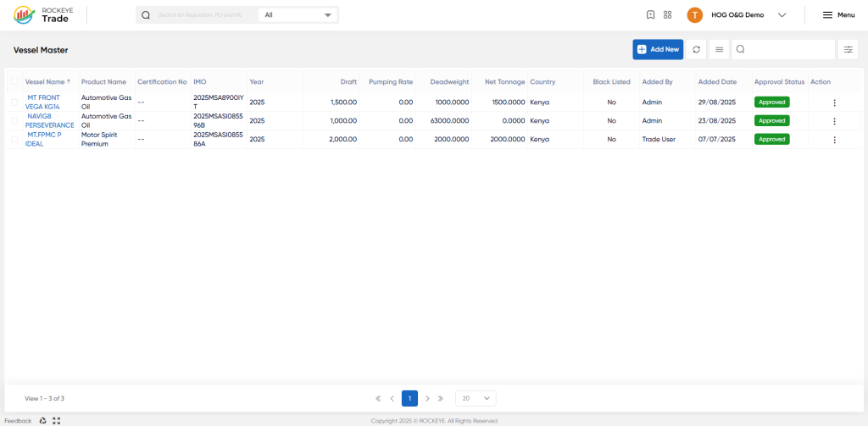Open rows-per-page 20 dropdown
The height and width of the screenshot is (426, 868).
476,398
